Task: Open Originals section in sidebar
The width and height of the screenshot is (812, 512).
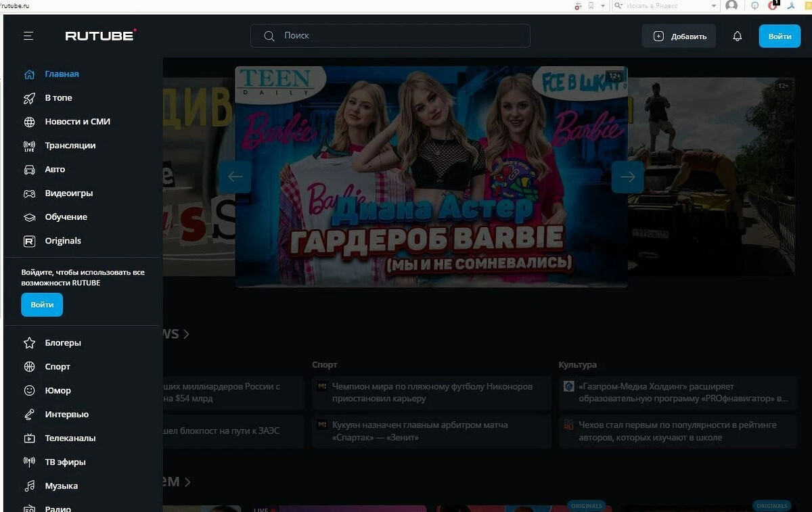Action: (63, 241)
